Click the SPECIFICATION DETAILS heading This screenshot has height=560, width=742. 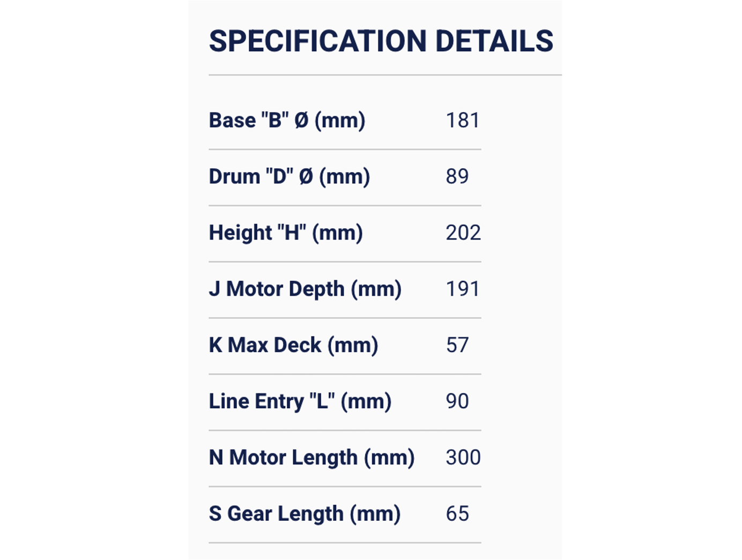pyautogui.click(x=381, y=41)
